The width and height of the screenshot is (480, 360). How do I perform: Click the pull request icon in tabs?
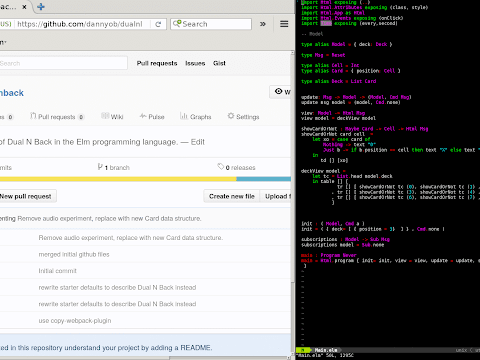pyautogui.click(x=33, y=116)
